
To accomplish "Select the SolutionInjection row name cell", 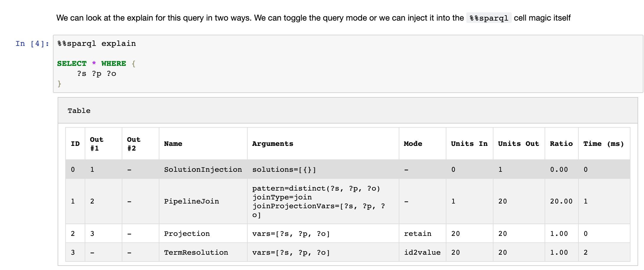I will [203, 170].
